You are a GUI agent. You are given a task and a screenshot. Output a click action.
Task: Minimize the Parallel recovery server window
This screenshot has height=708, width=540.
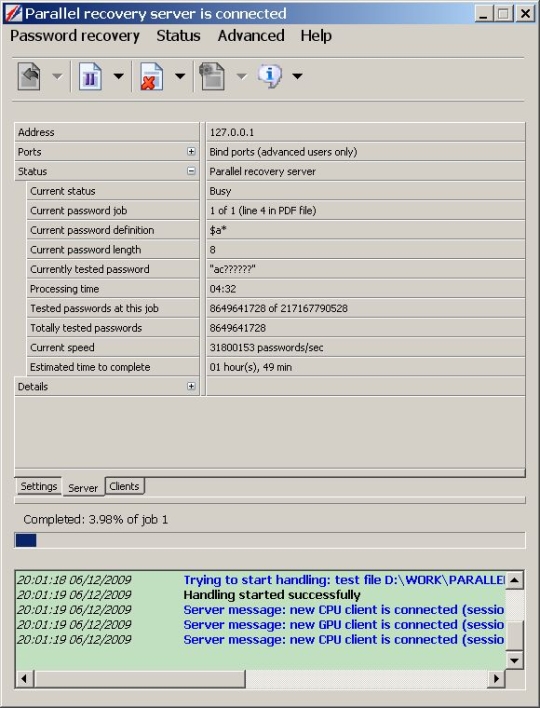coord(484,14)
